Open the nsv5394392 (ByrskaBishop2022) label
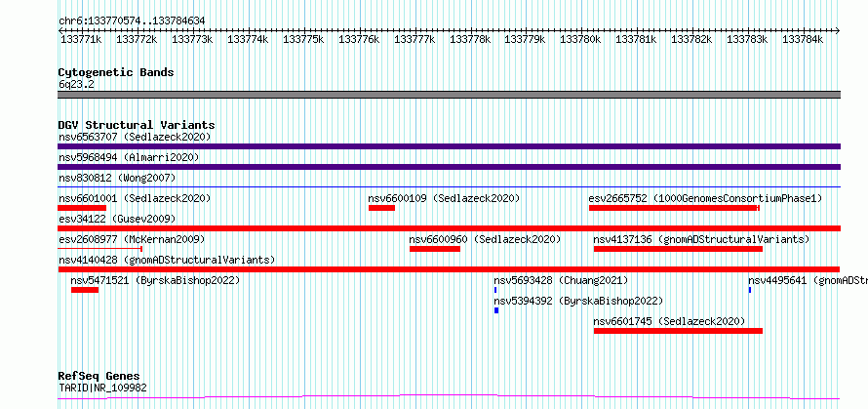 click(x=578, y=301)
